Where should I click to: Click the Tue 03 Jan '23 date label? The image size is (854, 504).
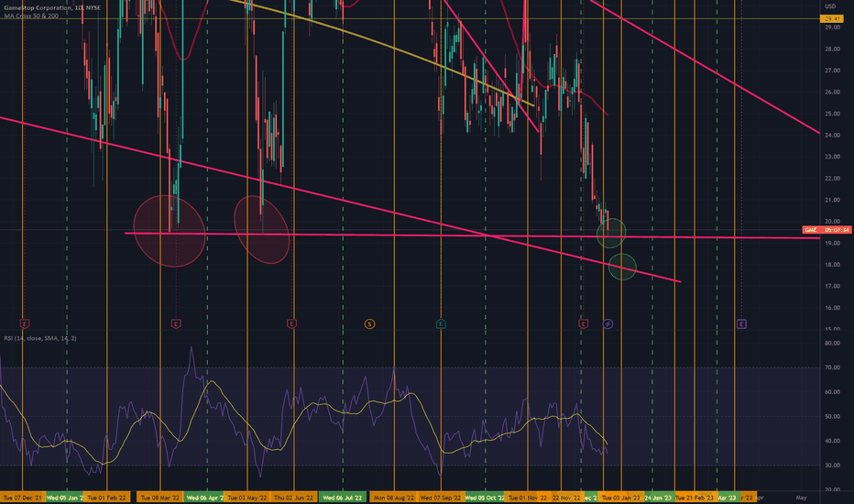621,498
